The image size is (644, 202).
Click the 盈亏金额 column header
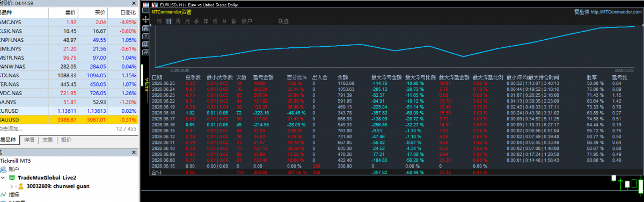(x=264, y=77)
